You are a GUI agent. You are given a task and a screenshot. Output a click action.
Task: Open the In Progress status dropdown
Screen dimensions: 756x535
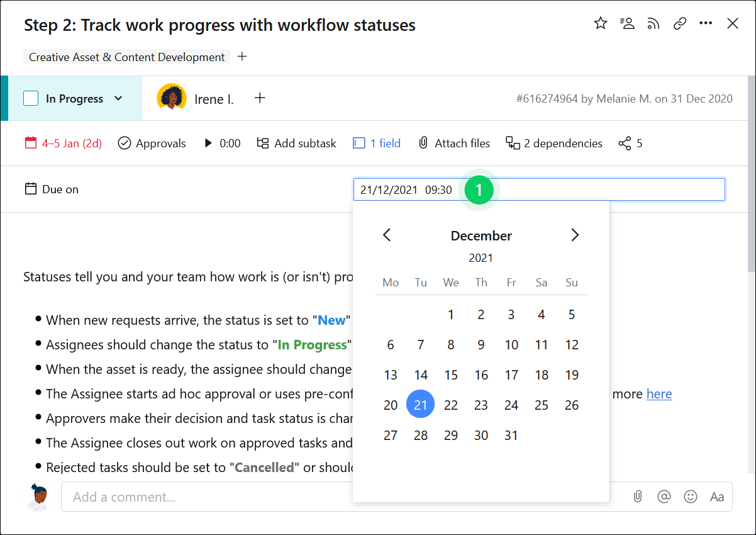[x=118, y=98]
